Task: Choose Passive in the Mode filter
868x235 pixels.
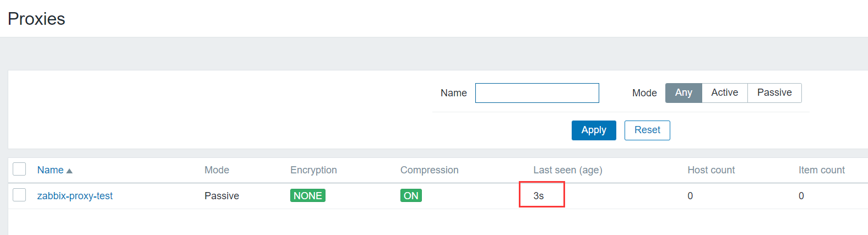Action: 774,93
